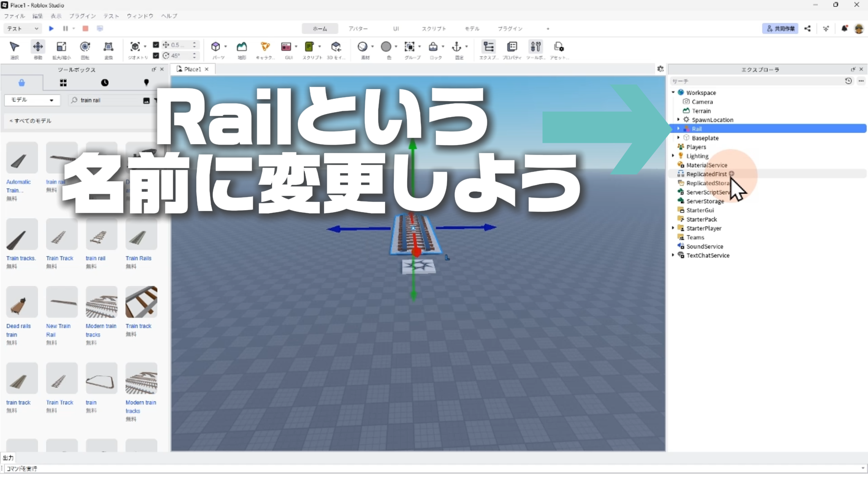Open the Properties panel icon
The image size is (868, 488).
[x=512, y=47]
